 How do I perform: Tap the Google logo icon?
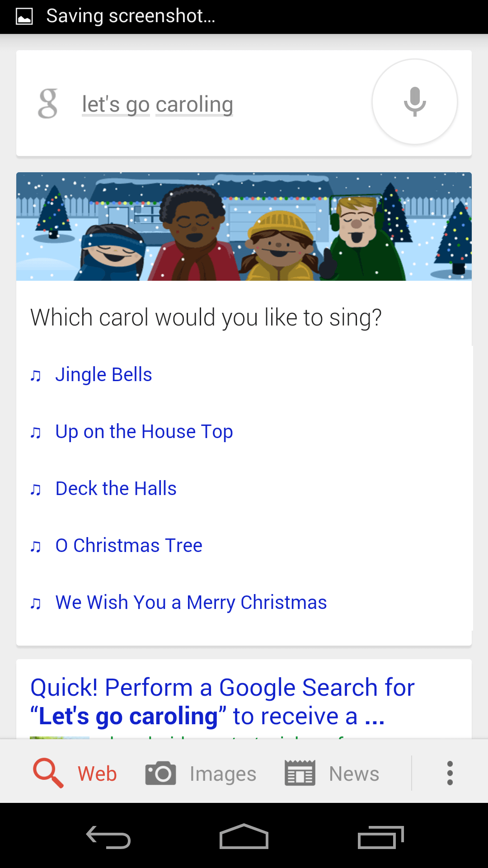click(x=48, y=104)
